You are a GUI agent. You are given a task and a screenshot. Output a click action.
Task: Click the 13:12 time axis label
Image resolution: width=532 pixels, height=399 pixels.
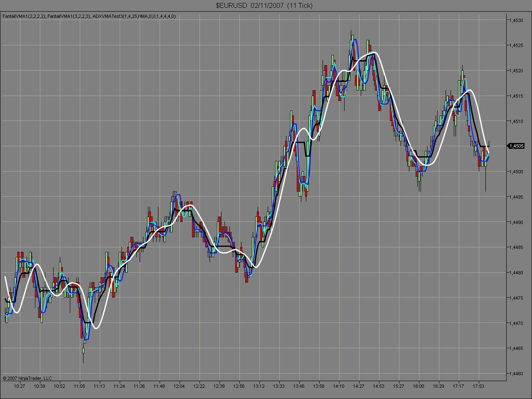point(259,386)
